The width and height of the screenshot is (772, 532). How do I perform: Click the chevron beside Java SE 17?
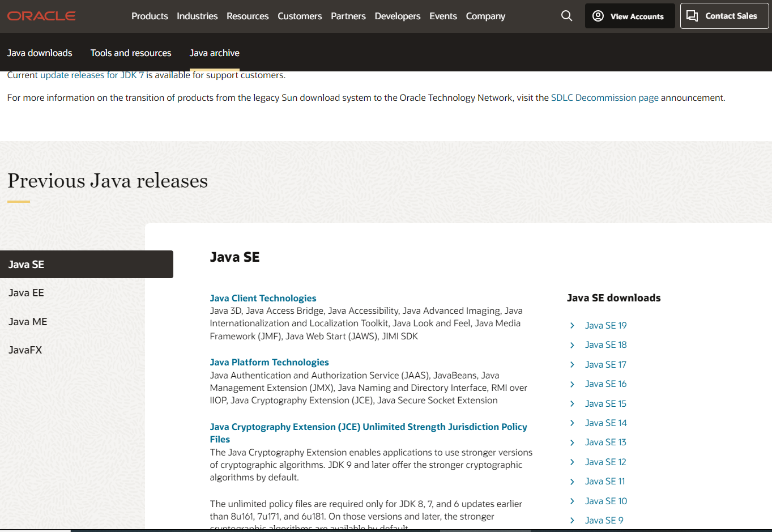point(572,364)
